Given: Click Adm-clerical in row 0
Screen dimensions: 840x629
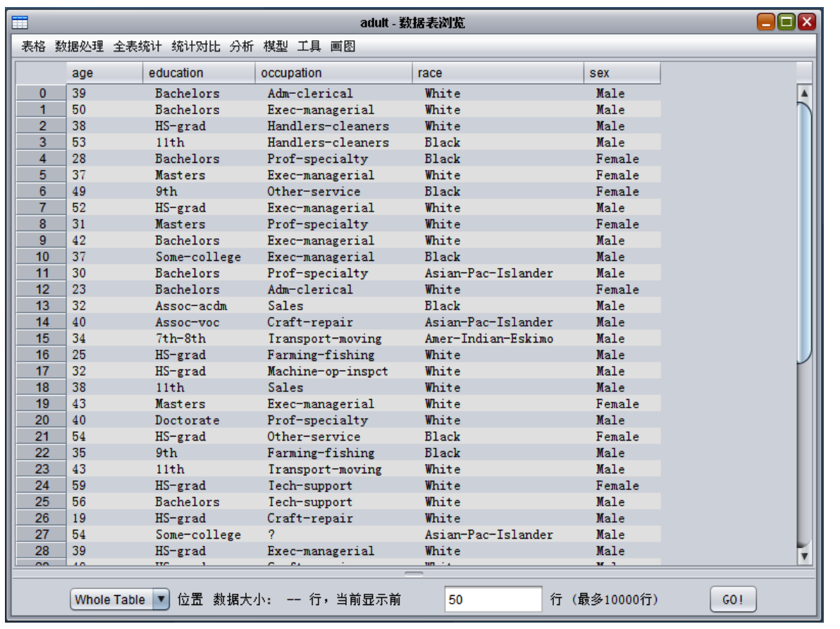Looking at the screenshot, I should point(310,93).
